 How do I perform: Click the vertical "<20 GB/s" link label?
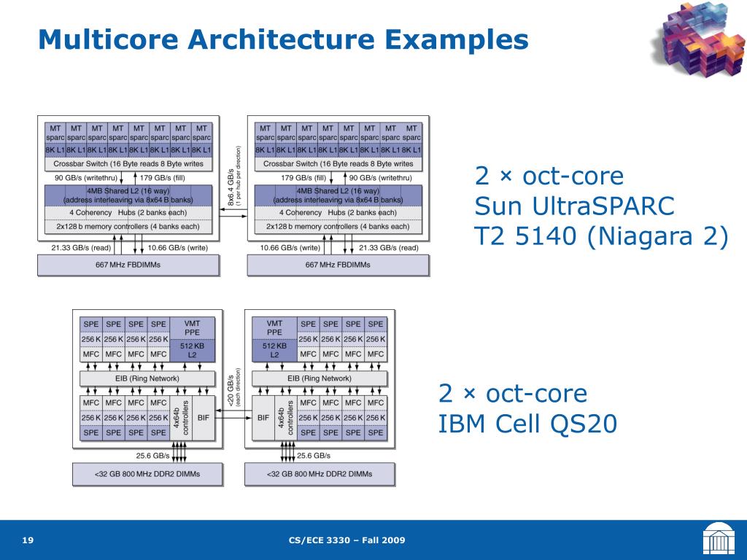[231, 390]
